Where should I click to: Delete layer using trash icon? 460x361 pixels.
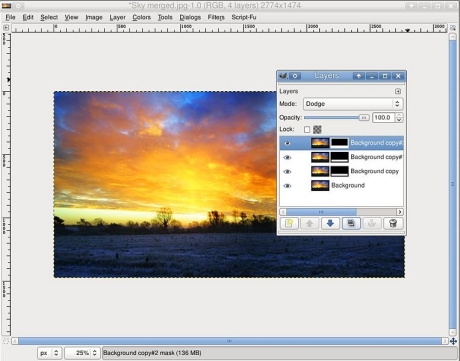pyautogui.click(x=393, y=223)
